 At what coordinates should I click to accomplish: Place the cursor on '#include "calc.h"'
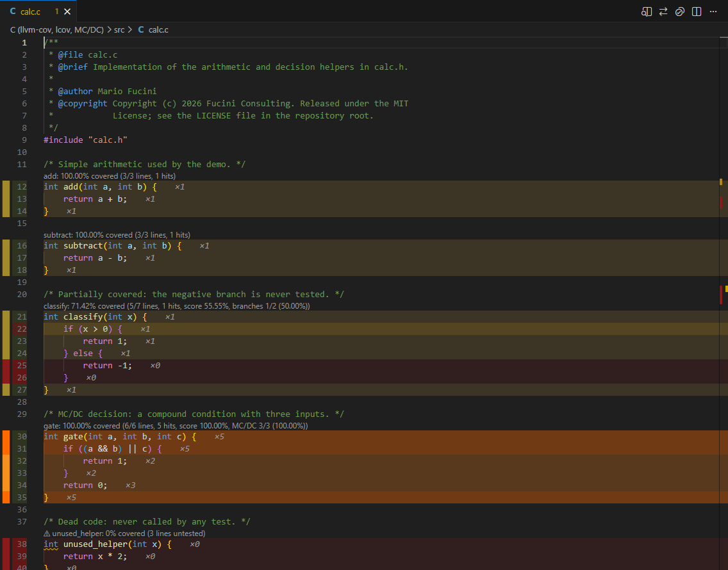(x=85, y=140)
